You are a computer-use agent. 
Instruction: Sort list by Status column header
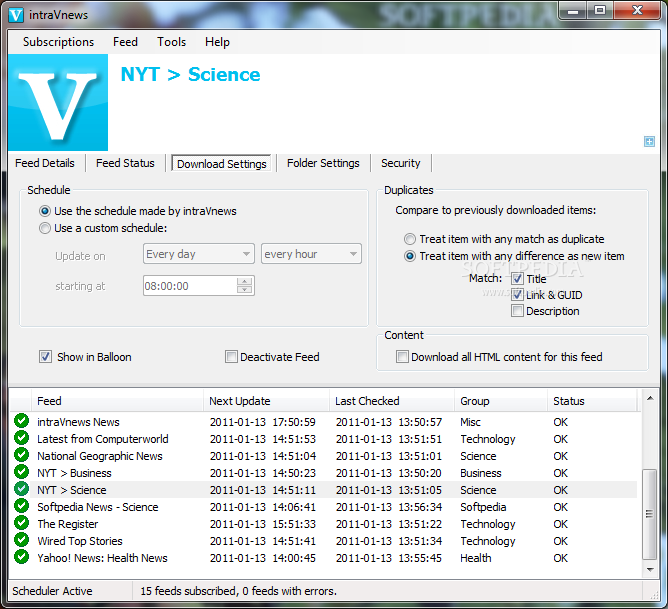(592, 401)
